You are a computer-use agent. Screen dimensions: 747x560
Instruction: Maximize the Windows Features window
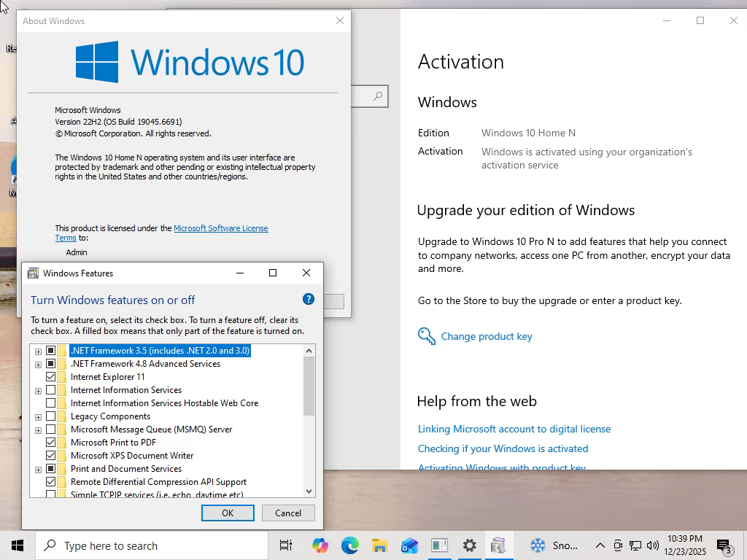coord(273,273)
